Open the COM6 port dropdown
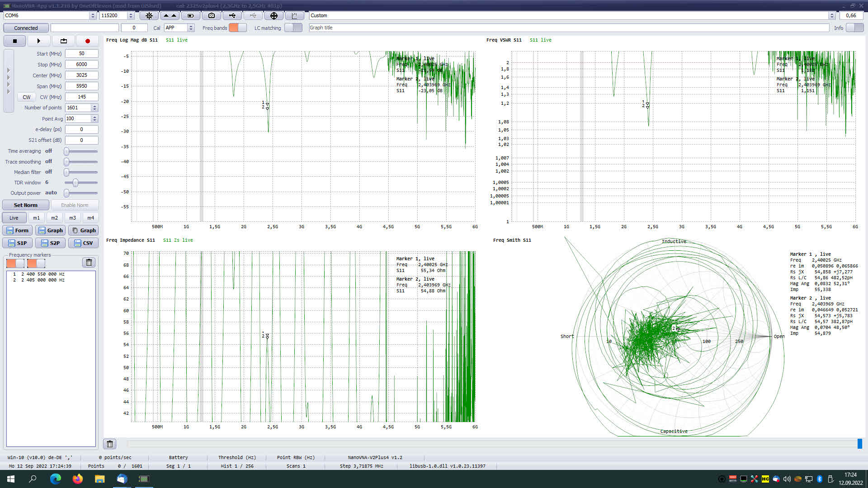 pos(93,15)
